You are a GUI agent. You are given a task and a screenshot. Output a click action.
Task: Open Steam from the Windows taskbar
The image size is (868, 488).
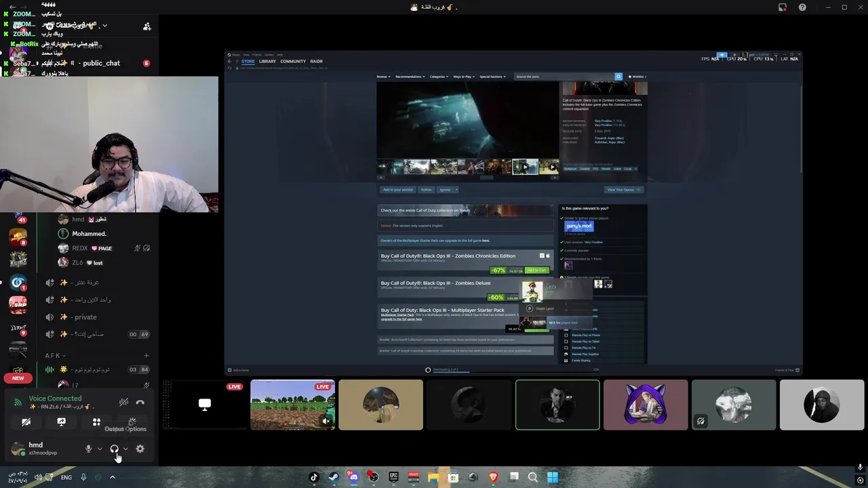coord(334,477)
